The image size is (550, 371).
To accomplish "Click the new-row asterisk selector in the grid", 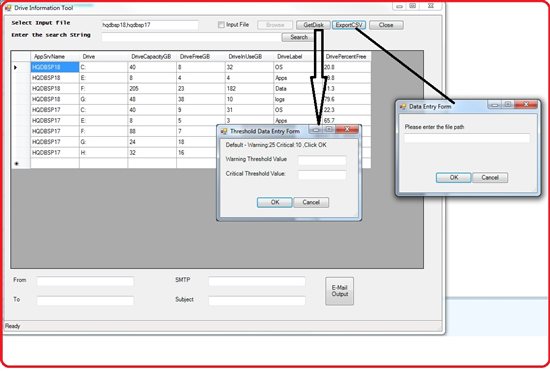I will coord(21,163).
